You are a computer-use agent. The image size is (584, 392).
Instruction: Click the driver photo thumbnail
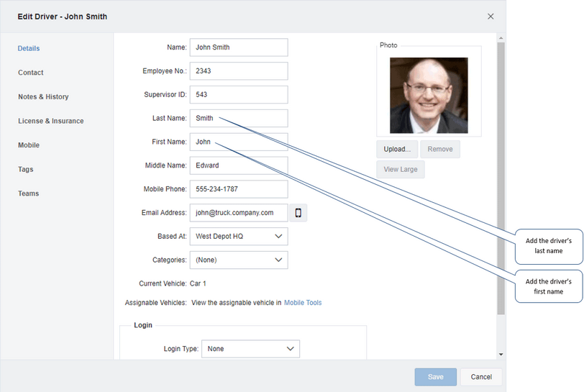pos(429,95)
